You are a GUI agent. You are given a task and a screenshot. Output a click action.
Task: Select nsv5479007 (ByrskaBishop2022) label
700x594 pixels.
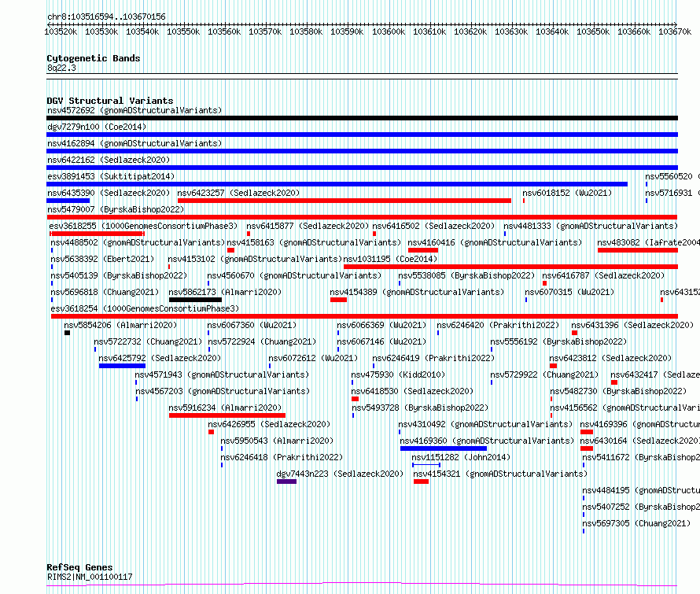116,209
